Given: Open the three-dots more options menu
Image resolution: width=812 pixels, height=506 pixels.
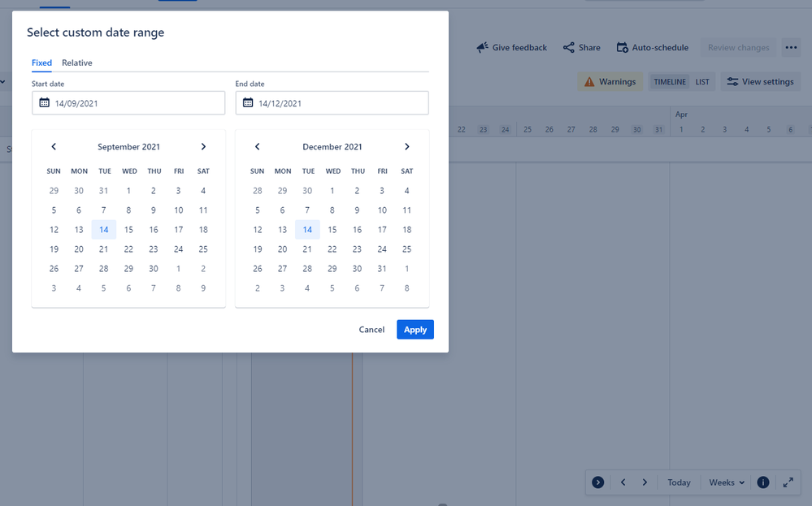Looking at the screenshot, I should (791, 48).
